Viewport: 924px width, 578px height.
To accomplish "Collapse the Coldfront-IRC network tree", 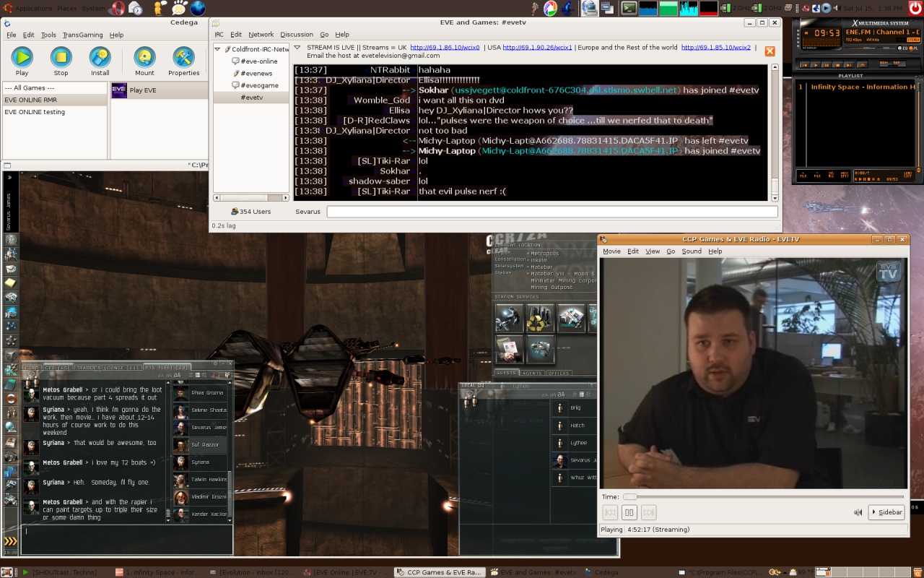I will pyautogui.click(x=219, y=50).
